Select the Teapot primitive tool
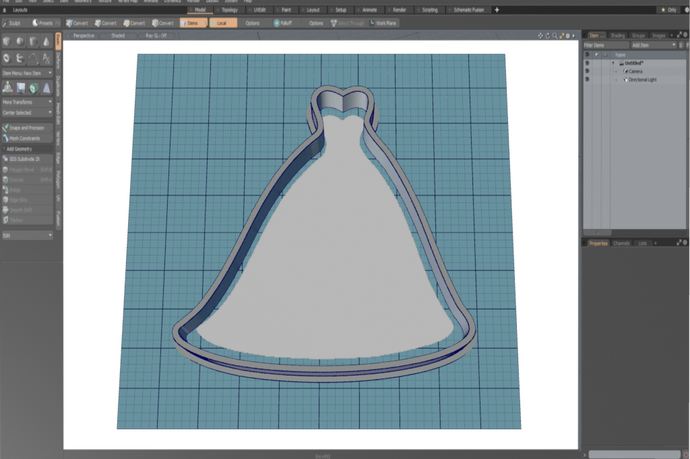 coord(20,58)
